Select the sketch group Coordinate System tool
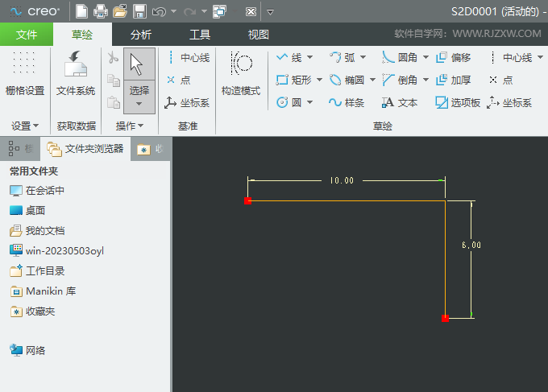548x392 pixels. (x=509, y=102)
